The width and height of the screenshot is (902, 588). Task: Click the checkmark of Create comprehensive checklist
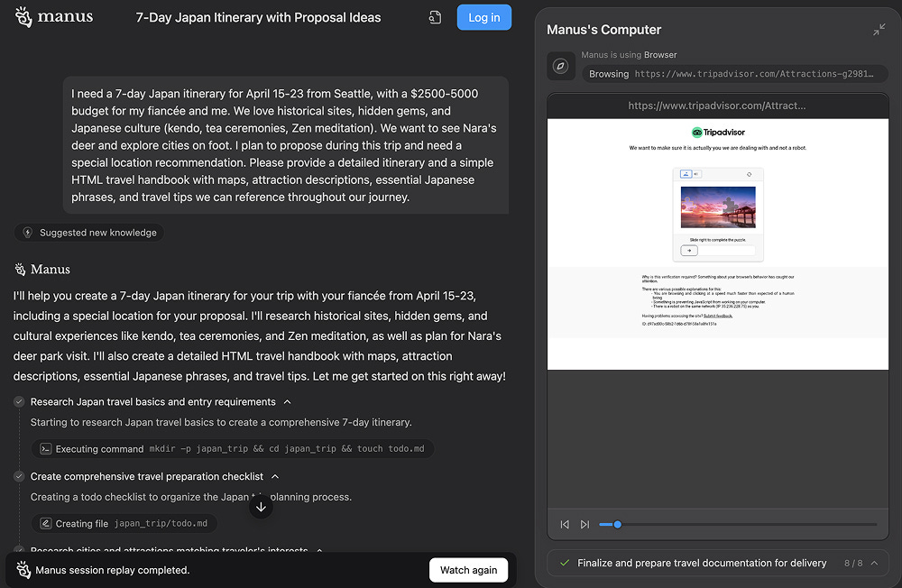[x=19, y=476]
